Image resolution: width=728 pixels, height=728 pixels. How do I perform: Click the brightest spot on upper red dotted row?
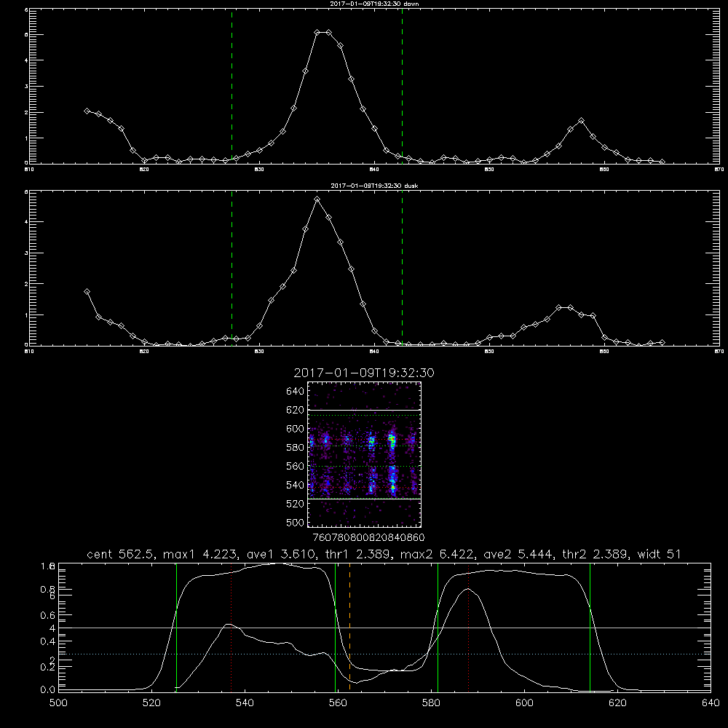coord(392,439)
